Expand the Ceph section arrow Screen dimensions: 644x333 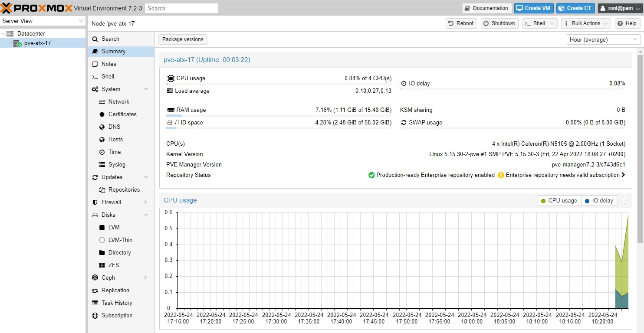tap(146, 278)
